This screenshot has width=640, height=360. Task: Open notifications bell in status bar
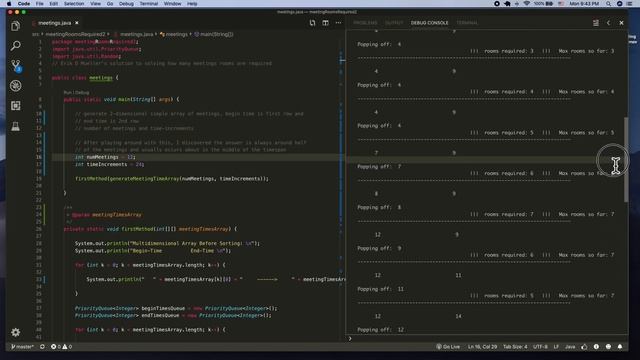coord(620,347)
